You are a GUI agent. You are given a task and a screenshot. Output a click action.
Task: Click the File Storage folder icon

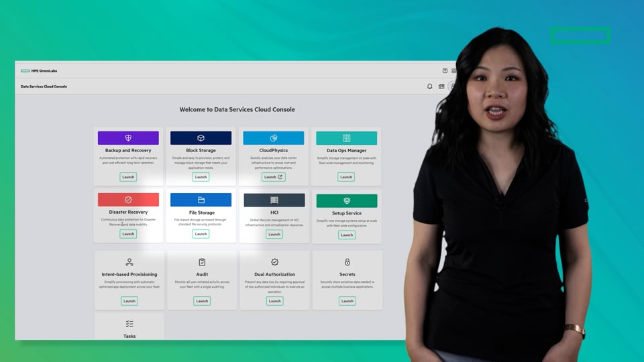pyautogui.click(x=201, y=200)
